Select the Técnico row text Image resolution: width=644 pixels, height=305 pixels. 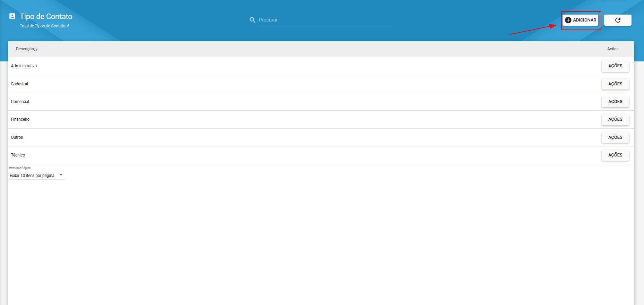(18, 155)
